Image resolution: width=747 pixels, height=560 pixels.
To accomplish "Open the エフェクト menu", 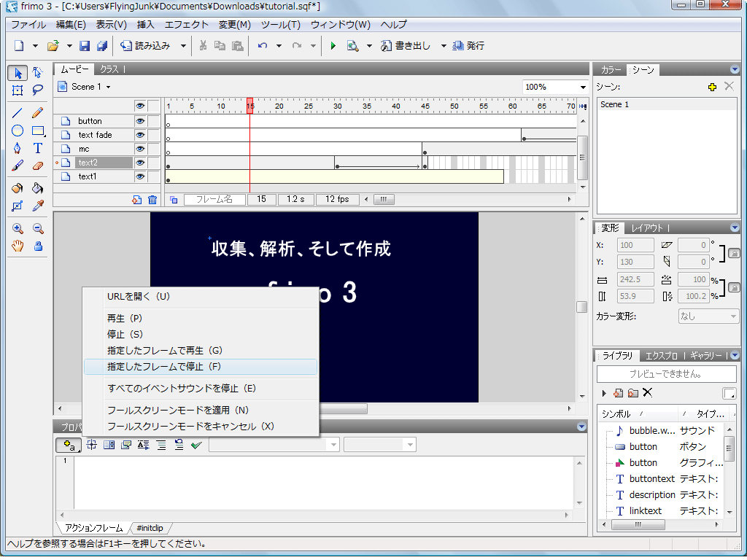I will (x=186, y=25).
